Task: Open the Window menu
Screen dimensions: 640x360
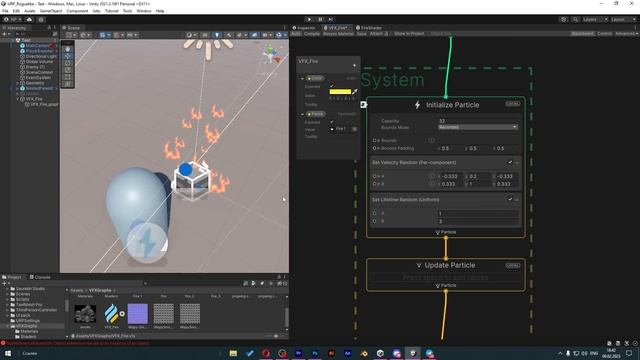Action: pos(144,11)
